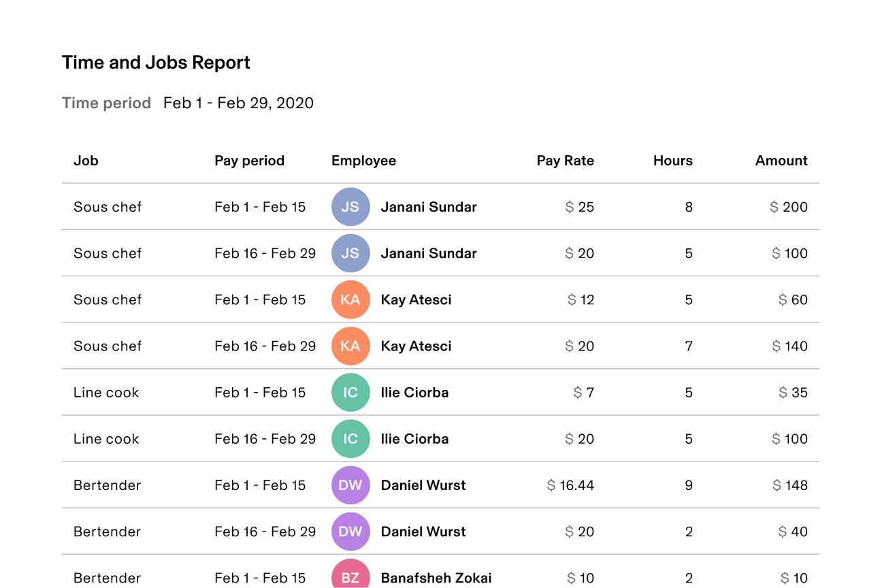This screenshot has width=882, height=588.
Task: Select Kay Atesci's KA avatar icon
Action: click(x=350, y=299)
